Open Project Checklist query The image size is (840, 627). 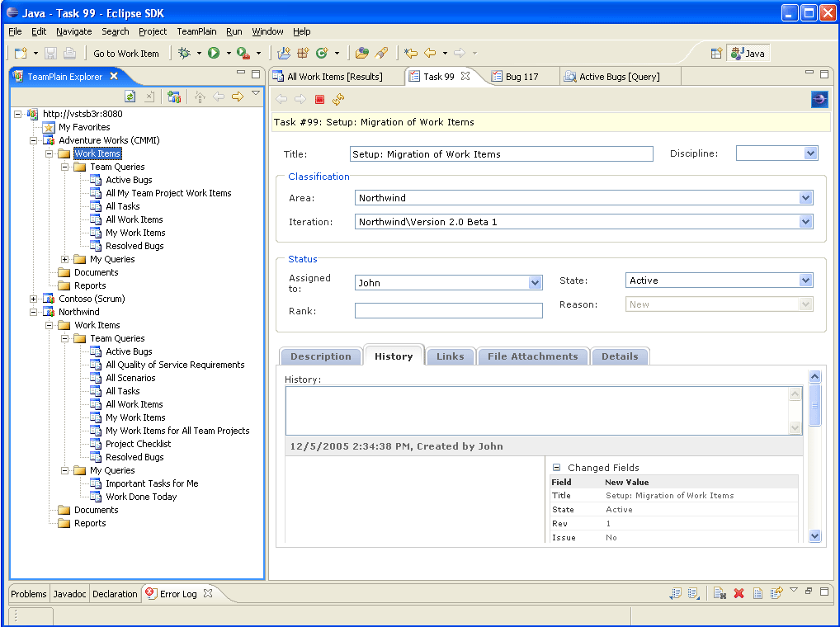pyautogui.click(x=139, y=444)
